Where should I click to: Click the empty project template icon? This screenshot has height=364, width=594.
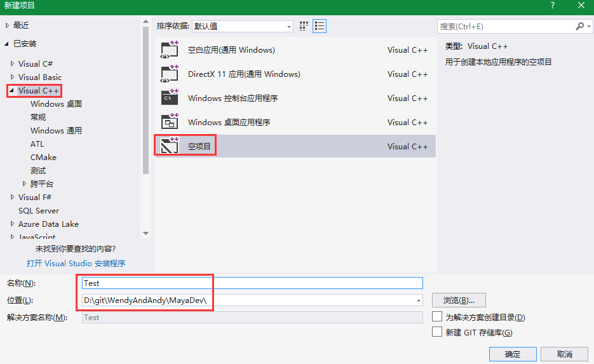click(x=170, y=146)
